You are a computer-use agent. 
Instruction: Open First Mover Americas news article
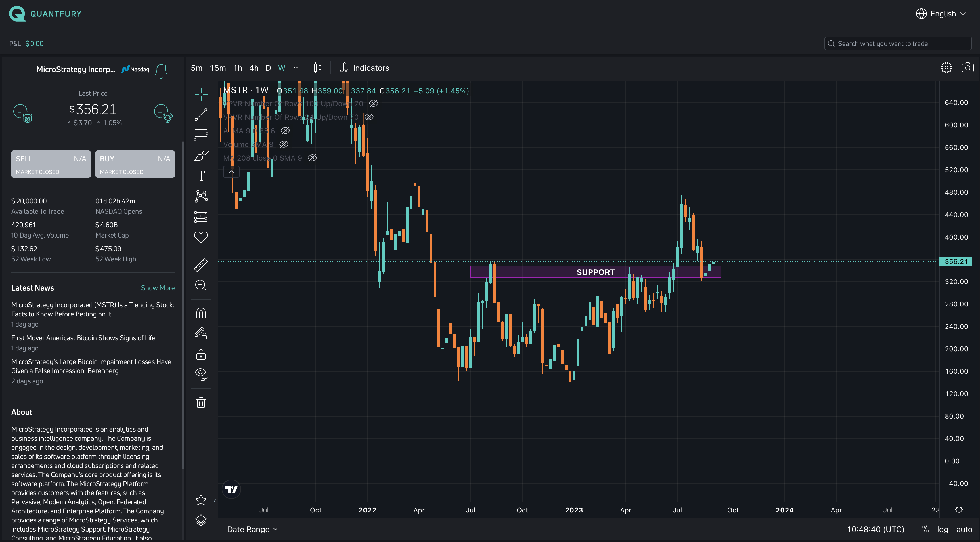coord(83,338)
